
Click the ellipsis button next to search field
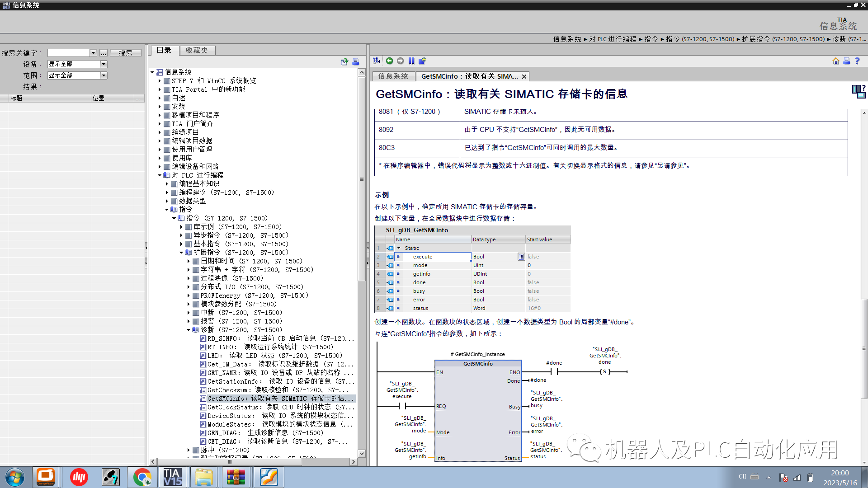tap(104, 53)
